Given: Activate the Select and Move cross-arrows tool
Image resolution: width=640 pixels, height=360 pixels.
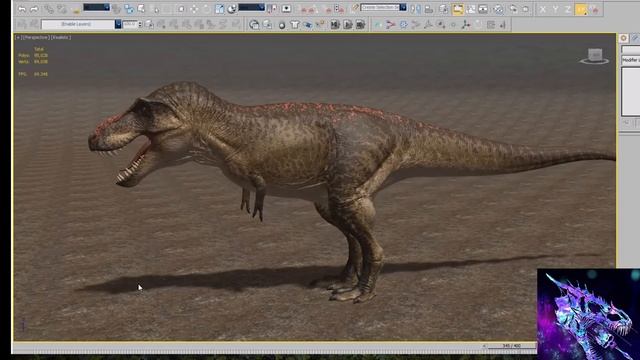Looking at the screenshot, I should (x=194, y=9).
